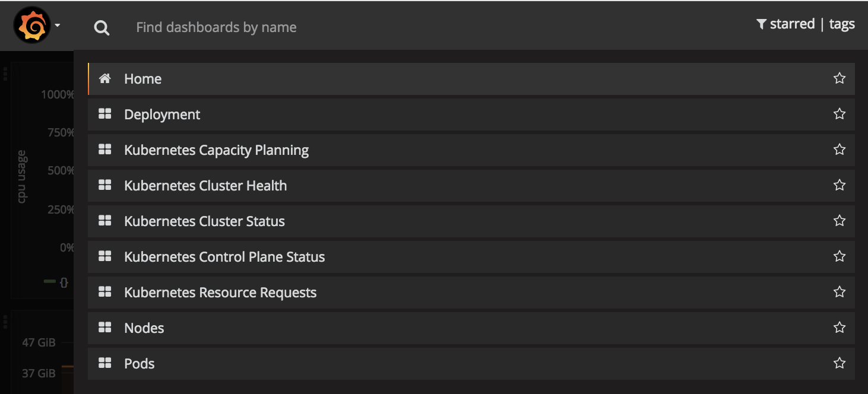Star the Nodes dashboard
This screenshot has height=394, width=868.
pyautogui.click(x=839, y=328)
